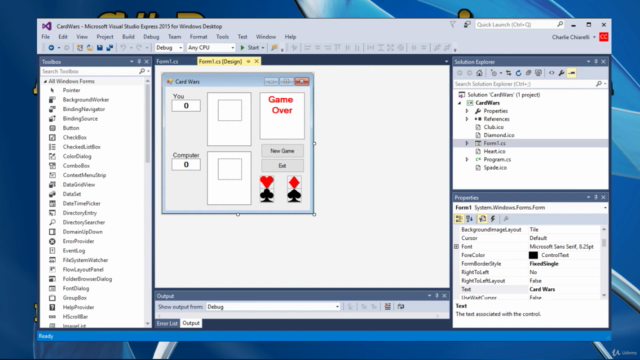The height and width of the screenshot is (360, 640).
Task: Click the Search Solution Explorer field
Action: pos(524,84)
